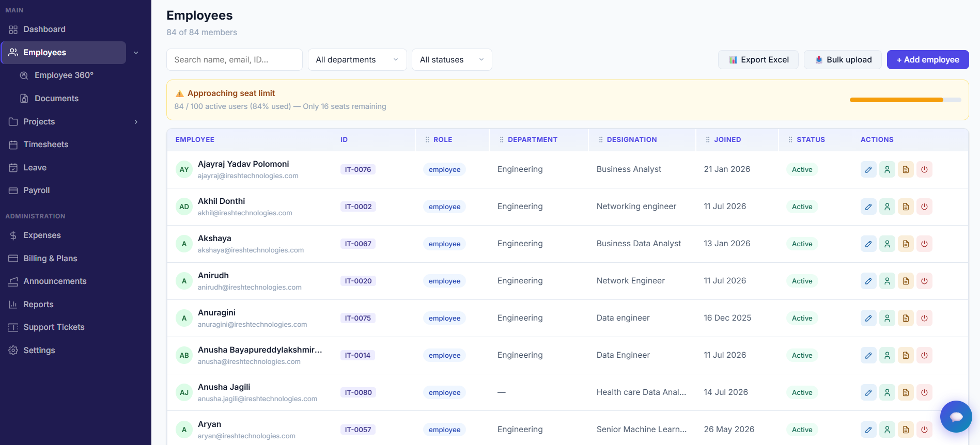Viewport: 980px width, 445px height.
Task: Click the seat limit progress bar
Action: [x=906, y=100]
